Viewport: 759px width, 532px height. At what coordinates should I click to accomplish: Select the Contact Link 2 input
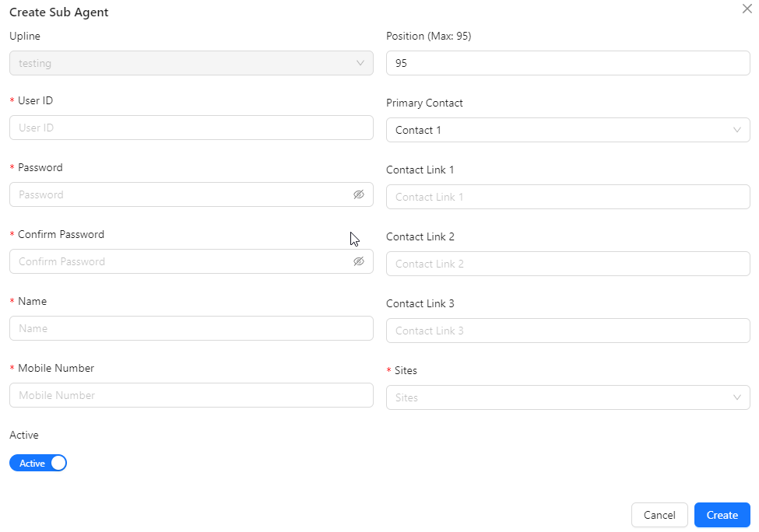click(567, 264)
